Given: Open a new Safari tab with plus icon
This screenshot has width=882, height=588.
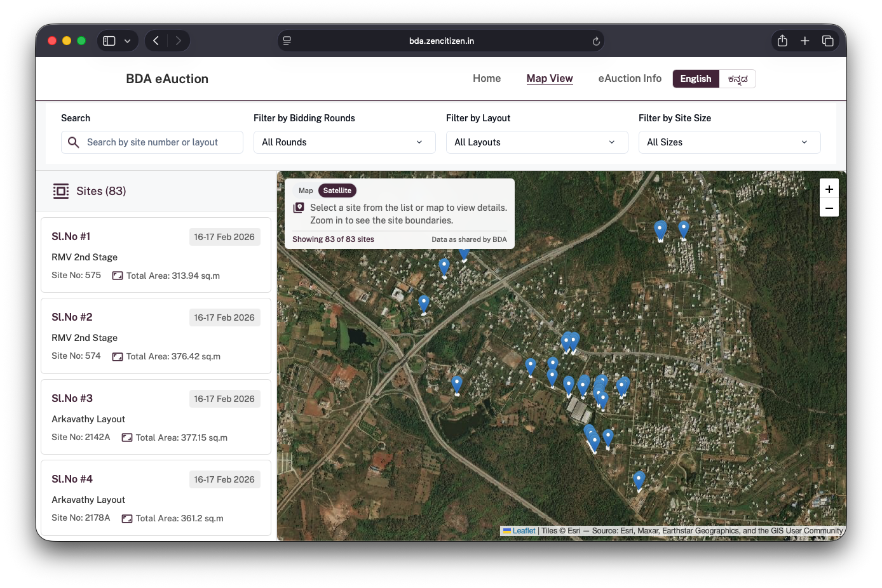Looking at the screenshot, I should (804, 41).
